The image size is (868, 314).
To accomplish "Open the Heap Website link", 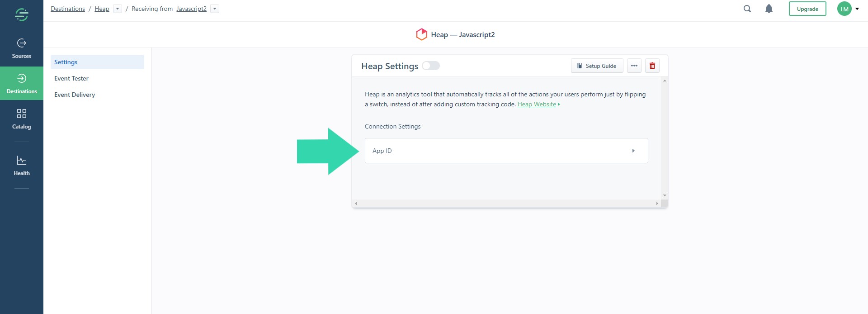I will click(x=537, y=104).
